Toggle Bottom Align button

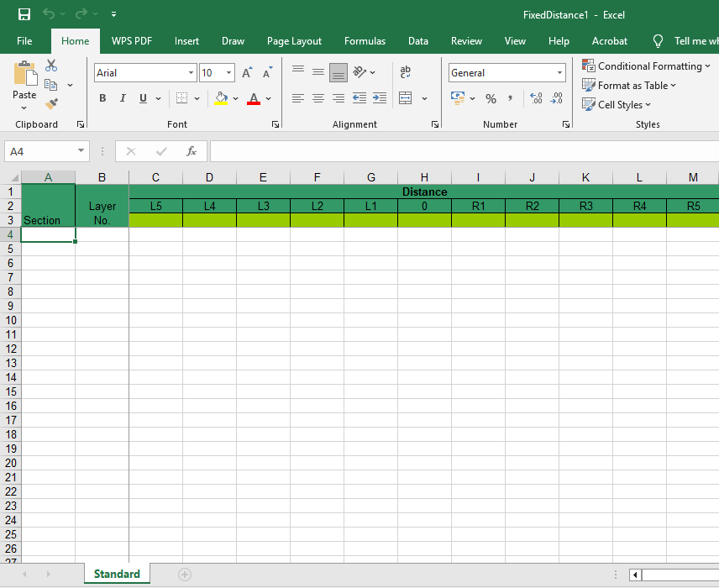coord(339,72)
